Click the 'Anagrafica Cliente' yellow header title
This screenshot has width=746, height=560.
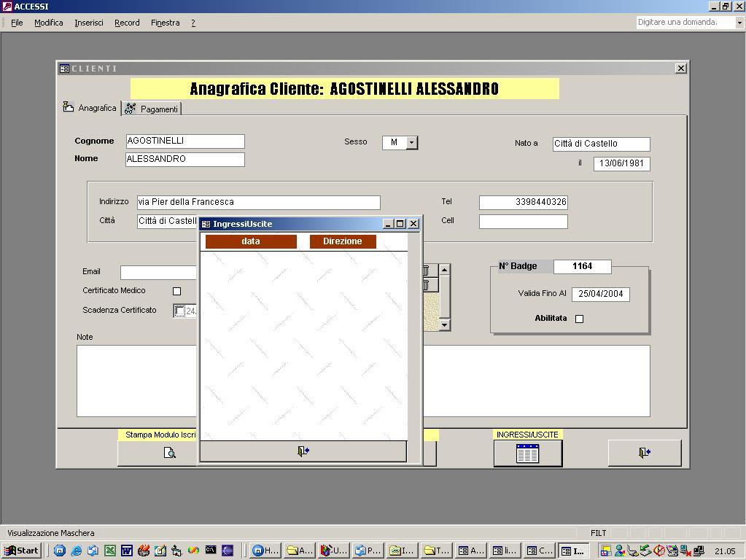click(x=344, y=88)
